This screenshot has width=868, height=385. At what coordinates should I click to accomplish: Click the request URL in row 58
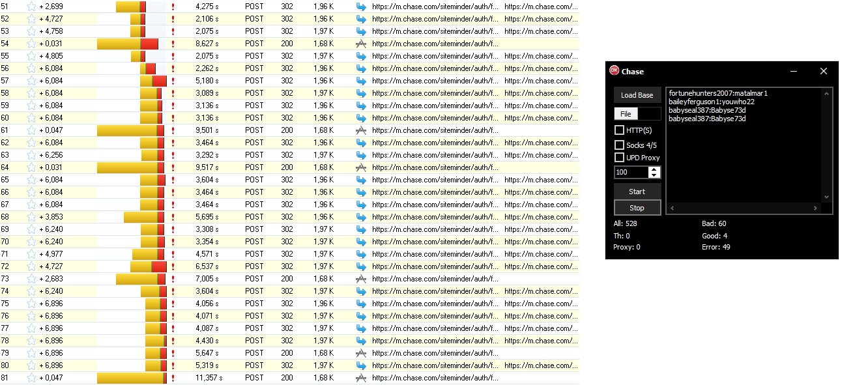[435, 93]
